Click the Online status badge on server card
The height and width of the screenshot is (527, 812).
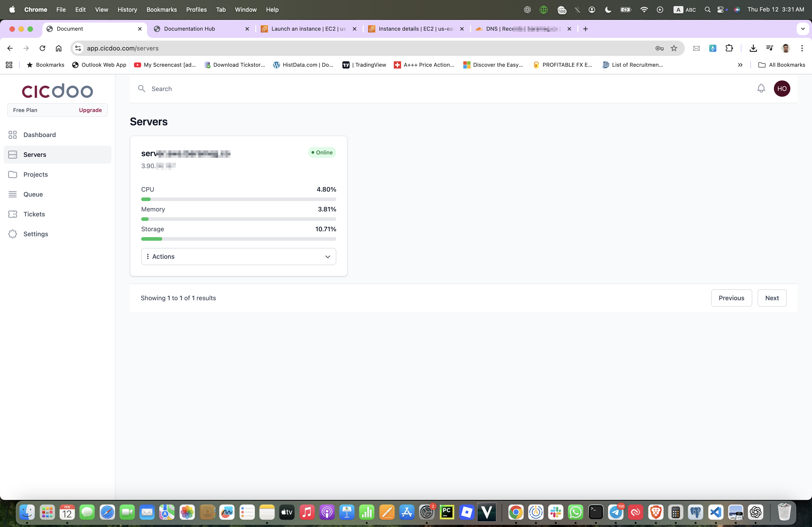pyautogui.click(x=322, y=152)
